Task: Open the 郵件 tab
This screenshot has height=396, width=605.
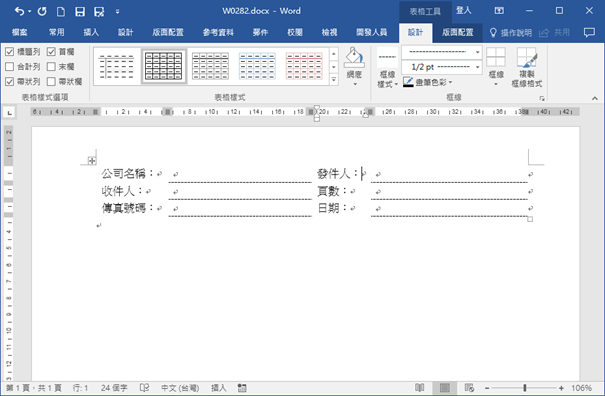Action: click(x=260, y=32)
